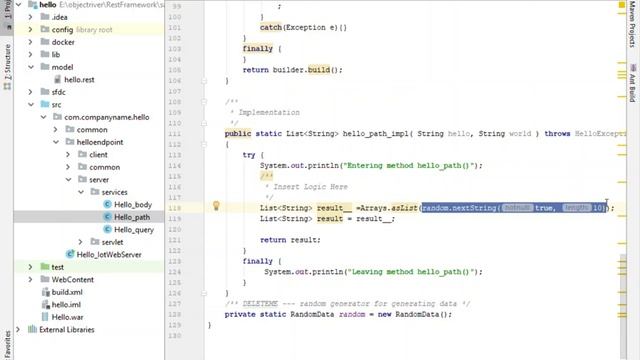Toggle the code fold marker at line 110
The width and height of the screenshot is (640, 360).
(x=204, y=123)
